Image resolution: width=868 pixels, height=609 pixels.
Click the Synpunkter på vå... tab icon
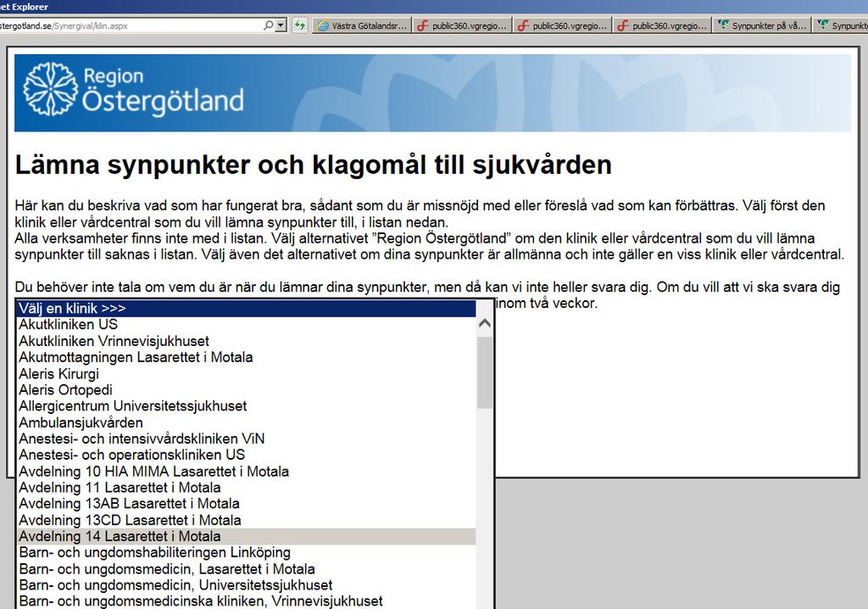point(723,25)
